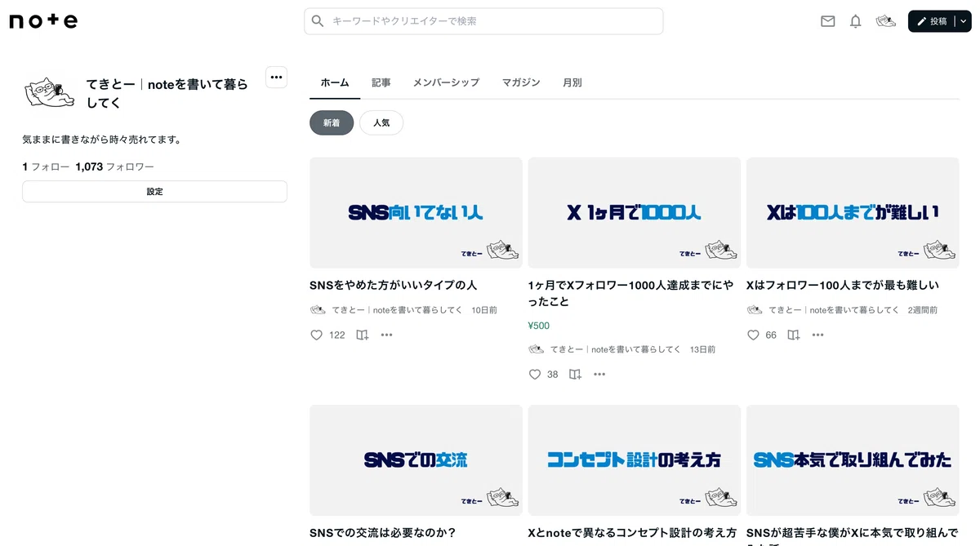Click author avatar under Xはフォロワー100人 article
Screen dimensions: 980x546
click(x=755, y=310)
